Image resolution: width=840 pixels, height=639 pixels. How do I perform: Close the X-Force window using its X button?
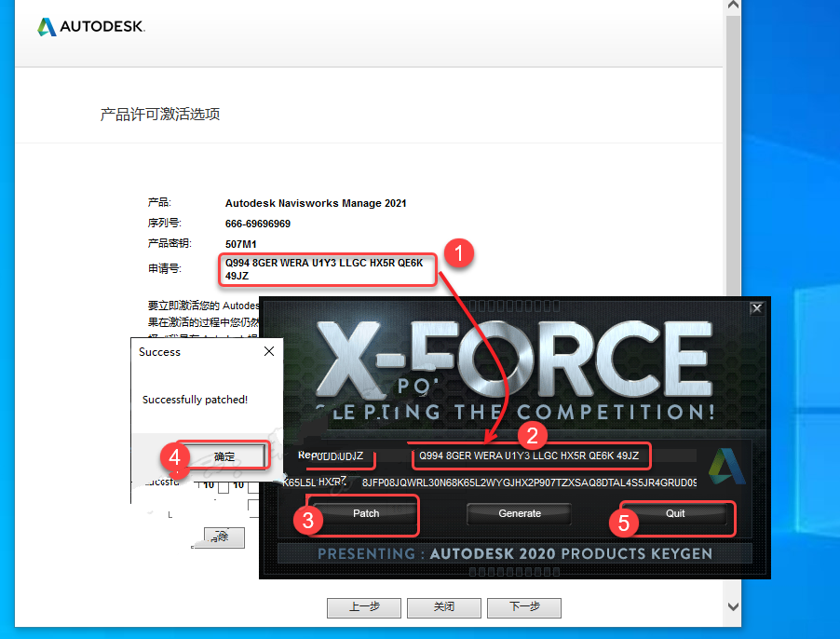click(756, 308)
